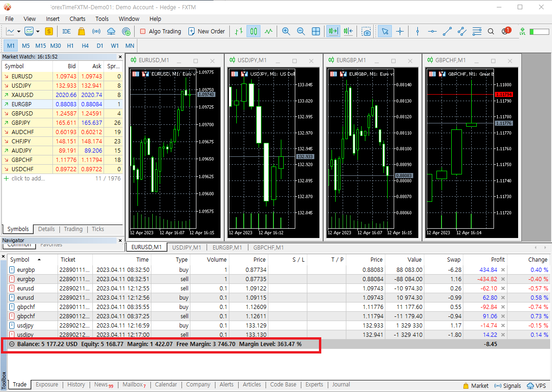Open the History tab in Toolbox
Viewport: 552px width, 392px height.
(x=76, y=385)
